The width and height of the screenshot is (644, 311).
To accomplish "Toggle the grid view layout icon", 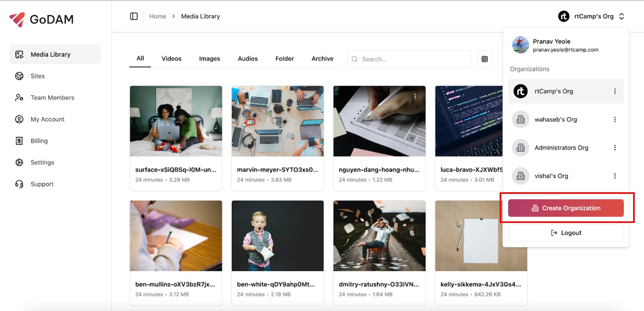I will tap(484, 59).
